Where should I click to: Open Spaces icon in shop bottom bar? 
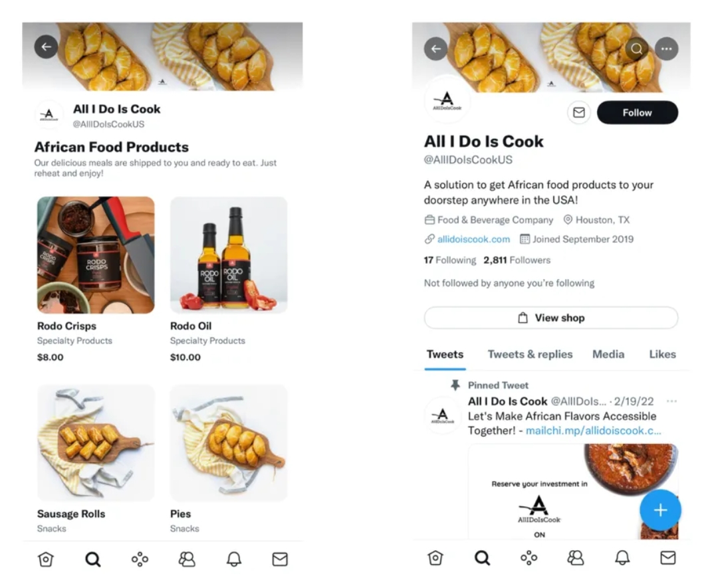click(140, 559)
